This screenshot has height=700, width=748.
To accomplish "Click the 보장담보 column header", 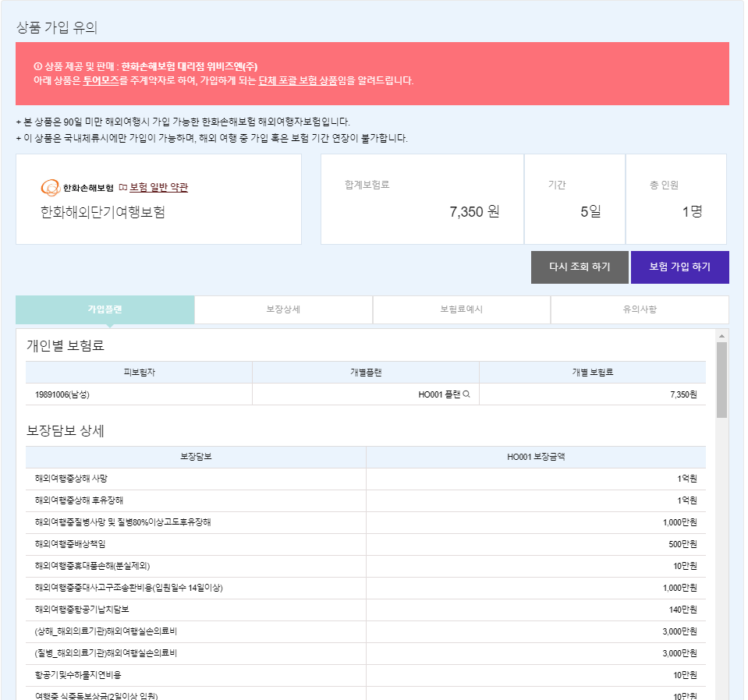I will point(196,457).
